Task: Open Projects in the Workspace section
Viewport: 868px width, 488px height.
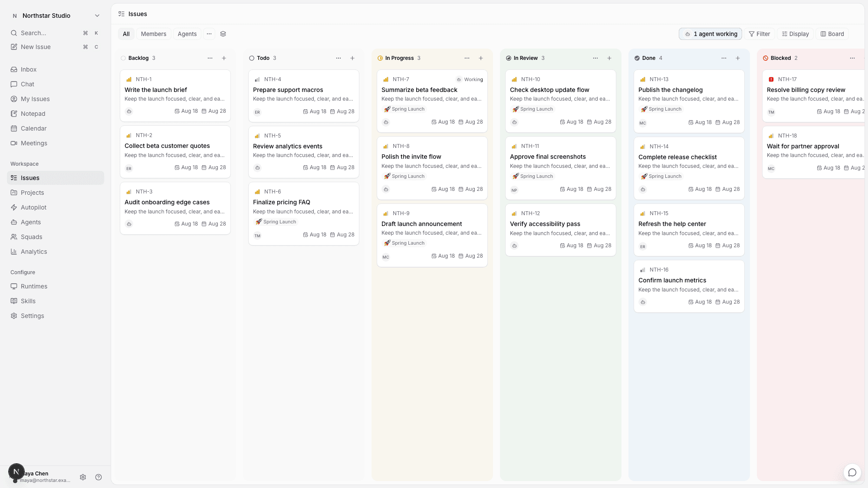Action: tap(56, 193)
